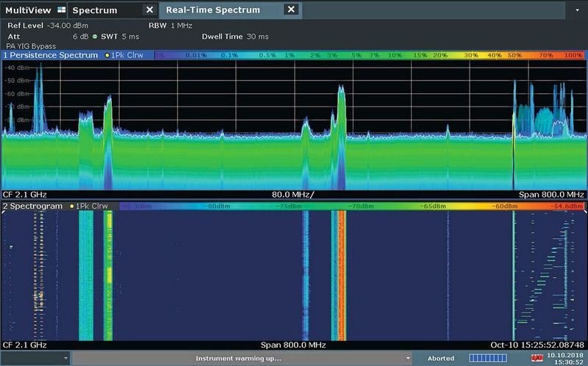Image resolution: width=588 pixels, height=366 pixels.
Task: Click the -60 dBm axis label
Action: tap(16, 94)
